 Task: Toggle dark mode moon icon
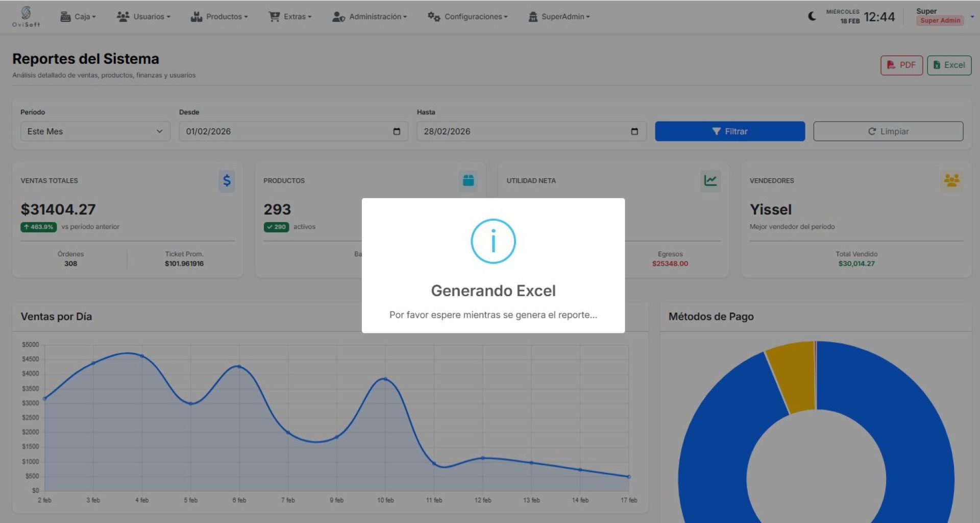coord(812,16)
